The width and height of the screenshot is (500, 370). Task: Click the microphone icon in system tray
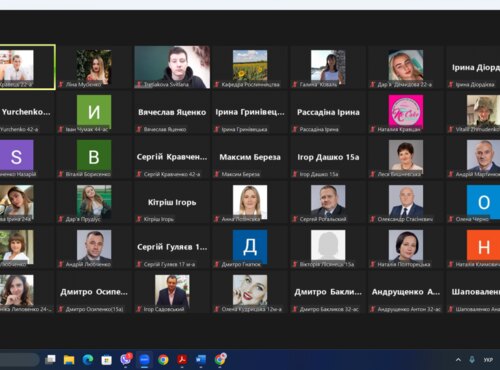point(472,360)
